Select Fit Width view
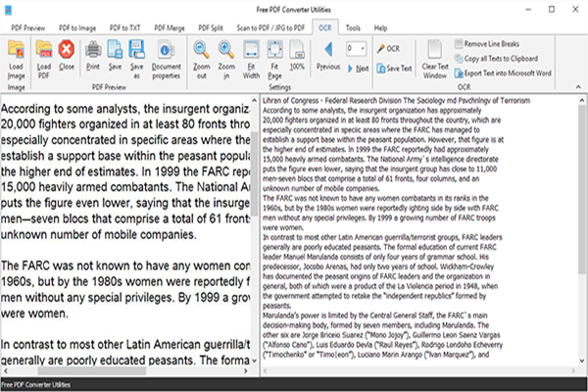 tap(251, 51)
